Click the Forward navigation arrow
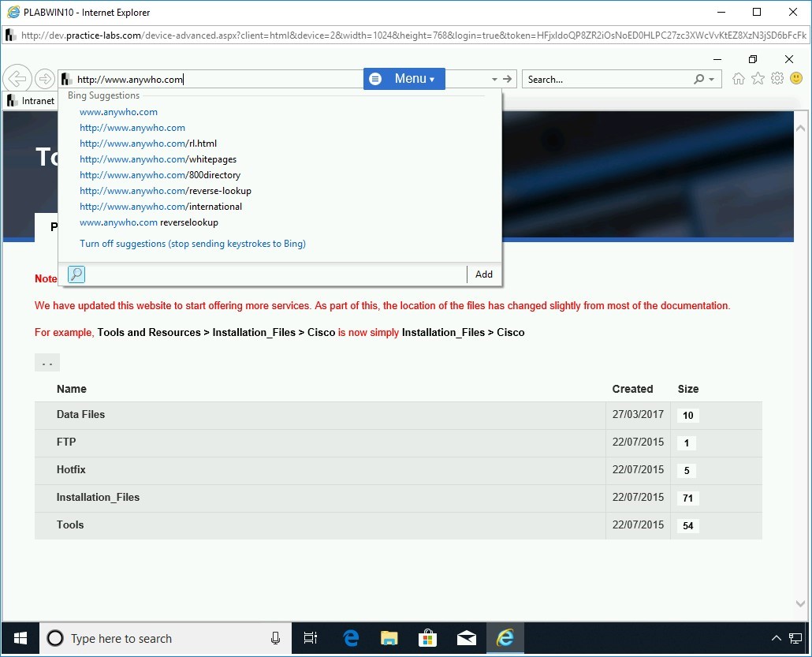This screenshot has height=657, width=812. (x=45, y=78)
